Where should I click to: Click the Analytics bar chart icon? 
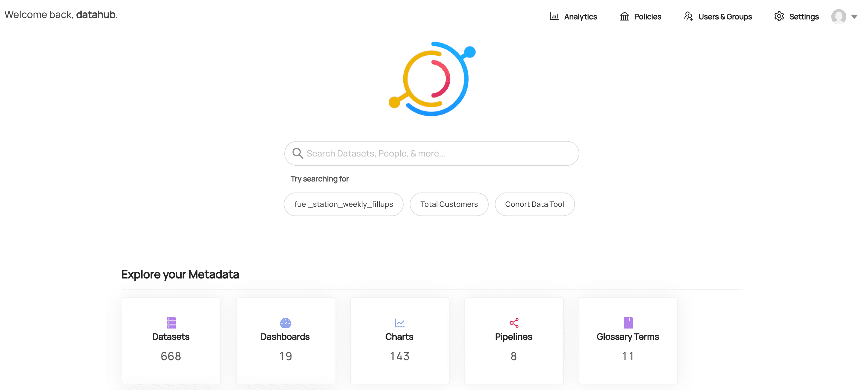[554, 16]
